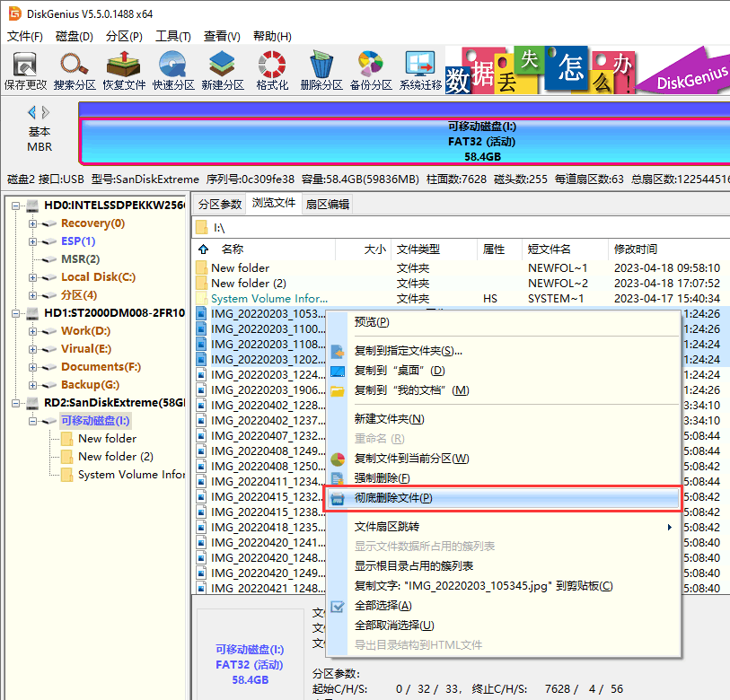Click the shredder icon beside 彻底删除文件

tap(338, 498)
